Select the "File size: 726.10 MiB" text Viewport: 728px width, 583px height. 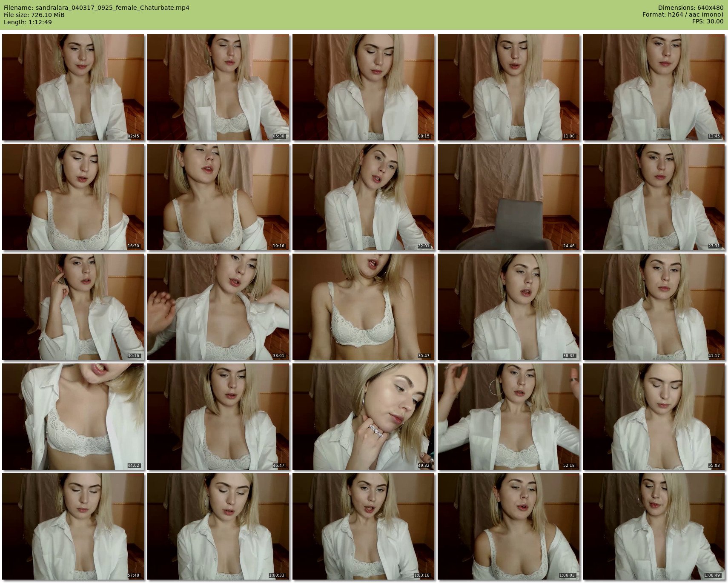(x=34, y=15)
